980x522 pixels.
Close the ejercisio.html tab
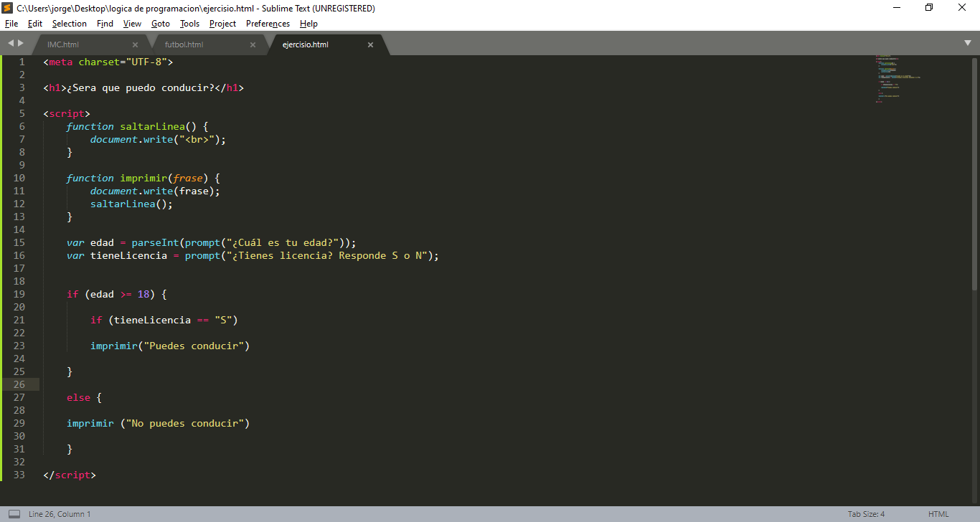point(370,44)
